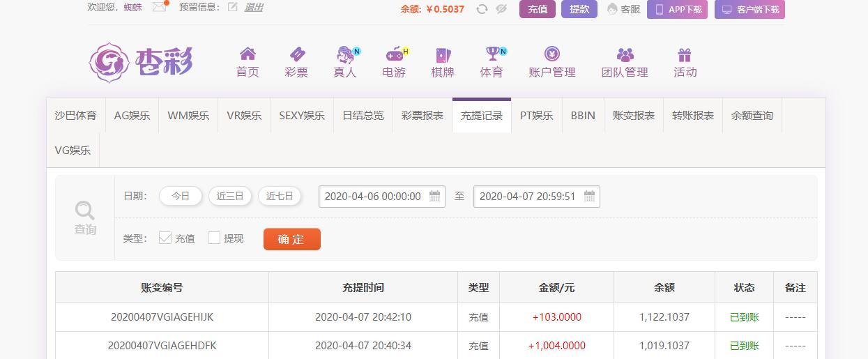Screen dimensions: 868x359
Task: Open the start date calendar picker icon
Action: [x=435, y=196]
